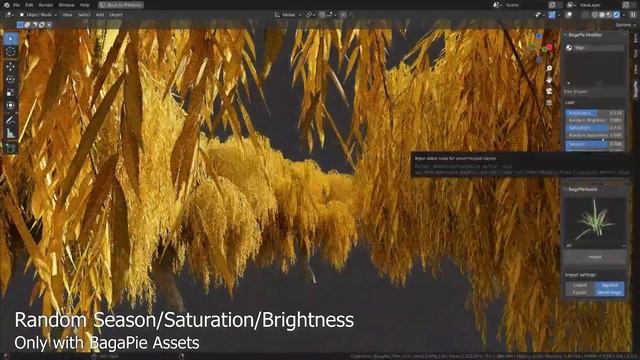Image resolution: width=640 pixels, height=360 pixels.
Task: Select the World Origin import option
Action: point(609,293)
